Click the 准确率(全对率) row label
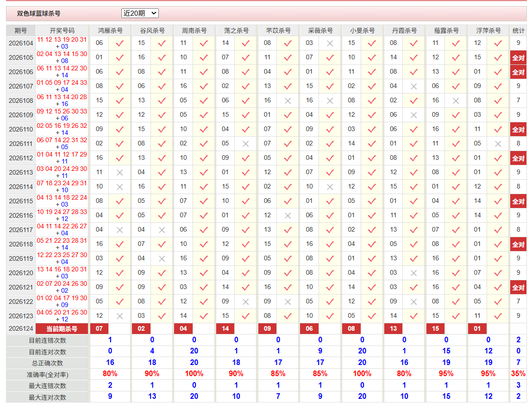532x409 pixels. tap(48, 375)
